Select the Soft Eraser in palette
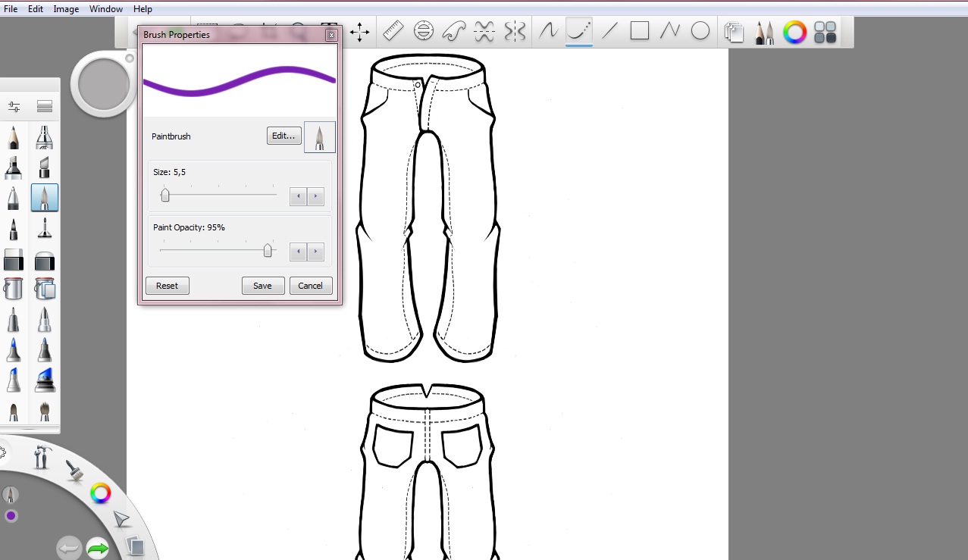The image size is (968, 560). pyautogui.click(x=45, y=260)
